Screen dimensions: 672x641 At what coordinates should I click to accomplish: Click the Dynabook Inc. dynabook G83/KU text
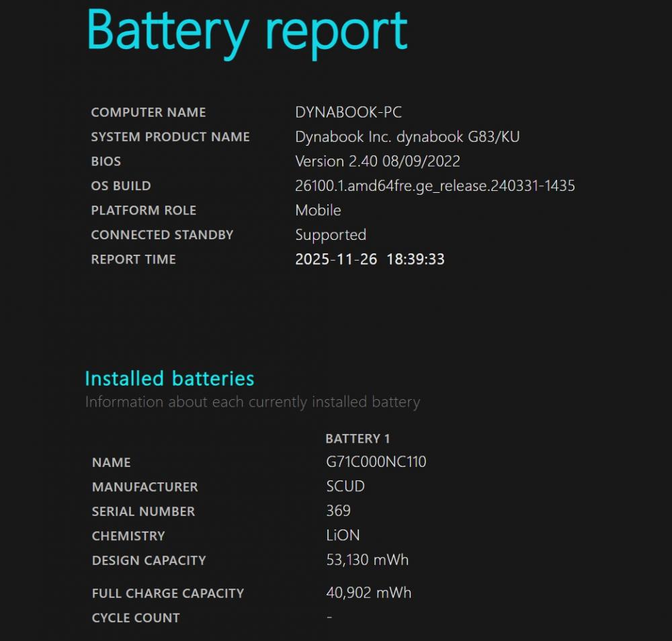tap(407, 137)
